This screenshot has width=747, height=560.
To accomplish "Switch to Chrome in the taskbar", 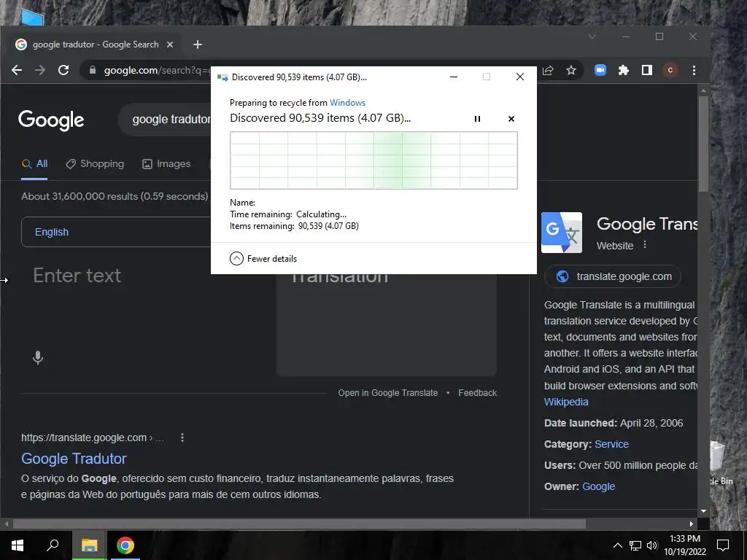I will pos(125,545).
